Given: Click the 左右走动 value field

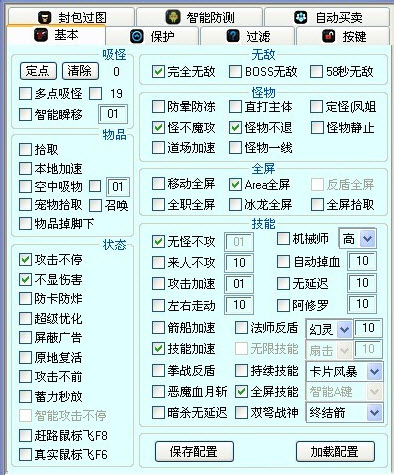Looking at the screenshot, I should (x=239, y=305).
